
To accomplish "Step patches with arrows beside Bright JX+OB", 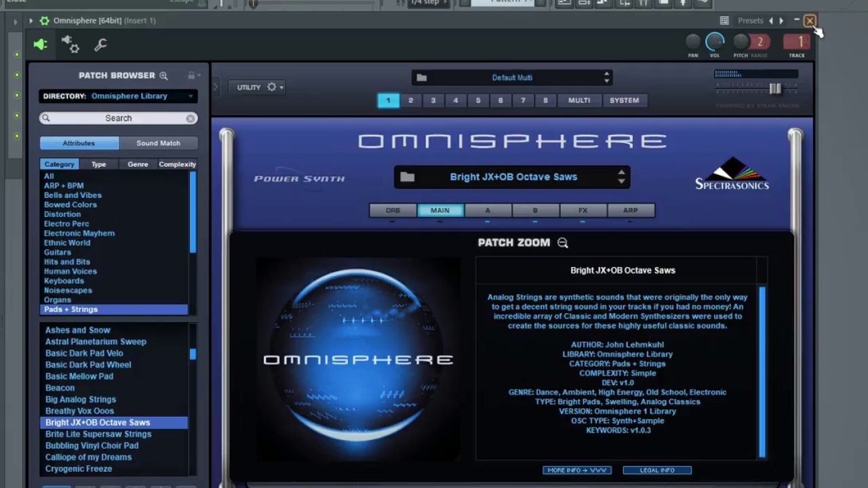I will tap(621, 177).
